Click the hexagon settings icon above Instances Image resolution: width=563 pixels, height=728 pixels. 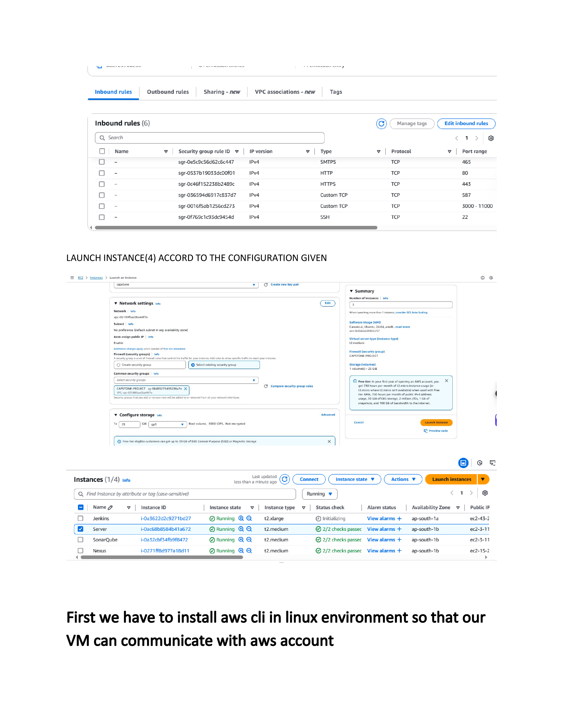(480, 463)
